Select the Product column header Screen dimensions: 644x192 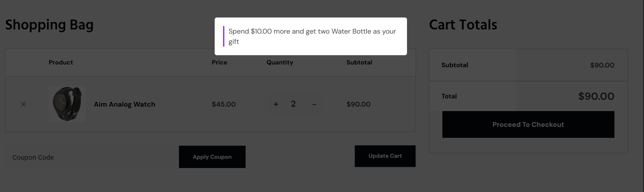pyautogui.click(x=61, y=62)
